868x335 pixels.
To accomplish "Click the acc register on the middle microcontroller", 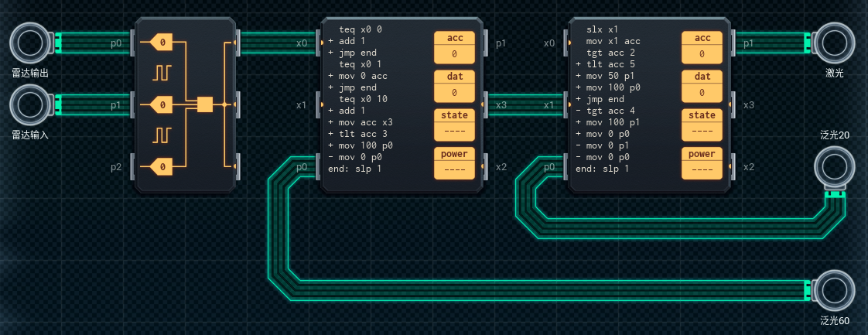I will click(x=454, y=46).
